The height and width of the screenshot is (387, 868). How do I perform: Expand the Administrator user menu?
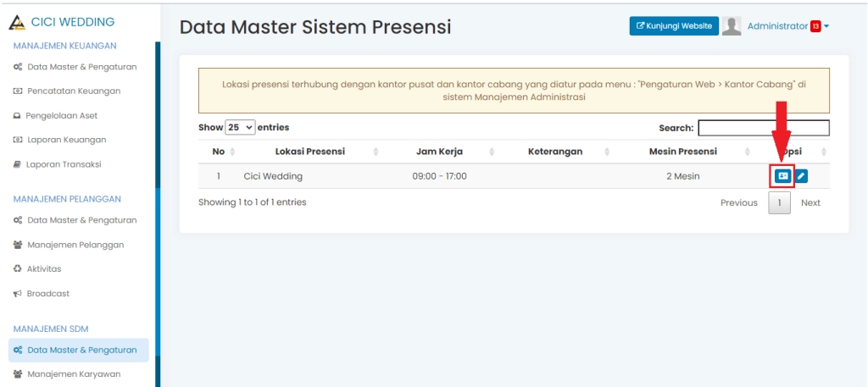pos(787,26)
